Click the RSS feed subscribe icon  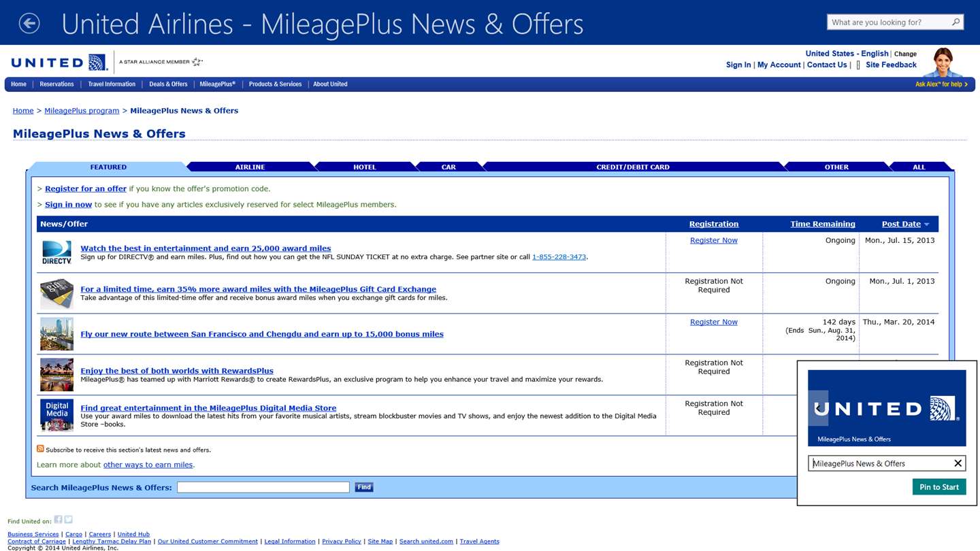click(40, 449)
